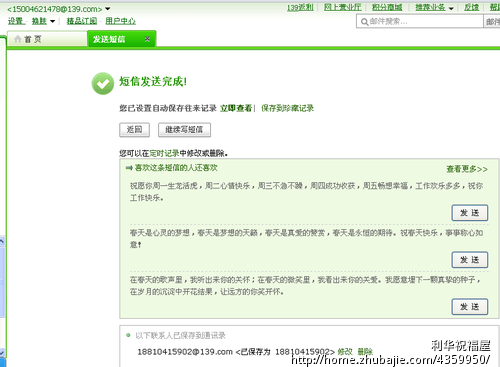Open the 精品订阅 link
Viewport: 500px width, 367px height.
click(x=82, y=21)
